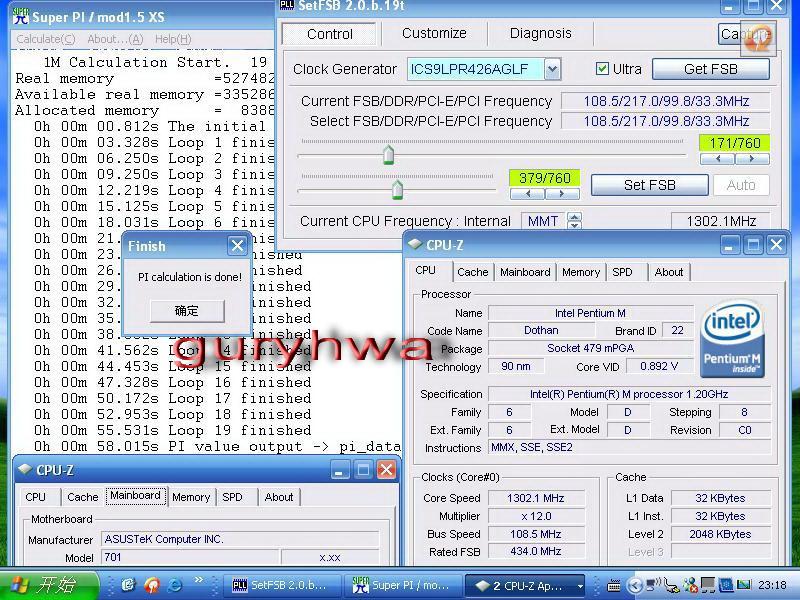Screen dimensions: 800x600
Task: Click the Manufacturer value ASUSTeK Computer INC.
Action: pos(240,539)
